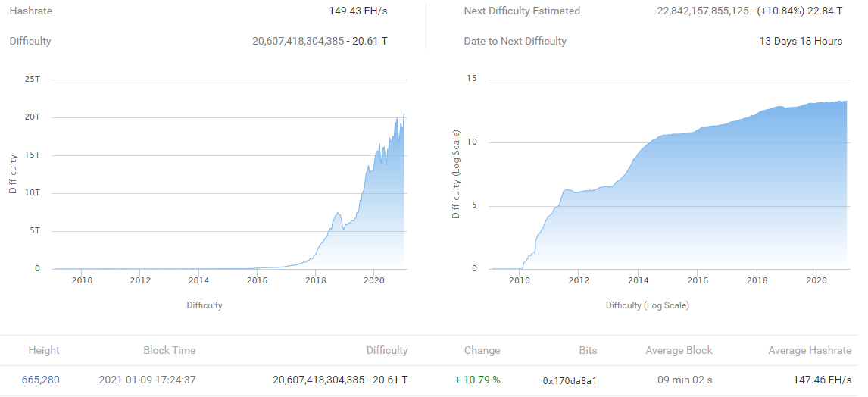
Task: Click the 13 Days 18 Hours value
Action: coord(801,42)
